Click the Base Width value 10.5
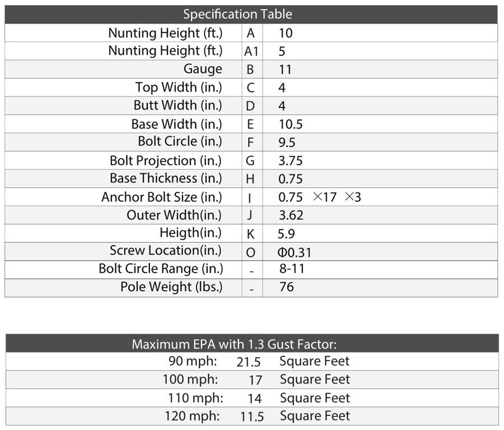This screenshot has width=504, height=430. click(291, 124)
